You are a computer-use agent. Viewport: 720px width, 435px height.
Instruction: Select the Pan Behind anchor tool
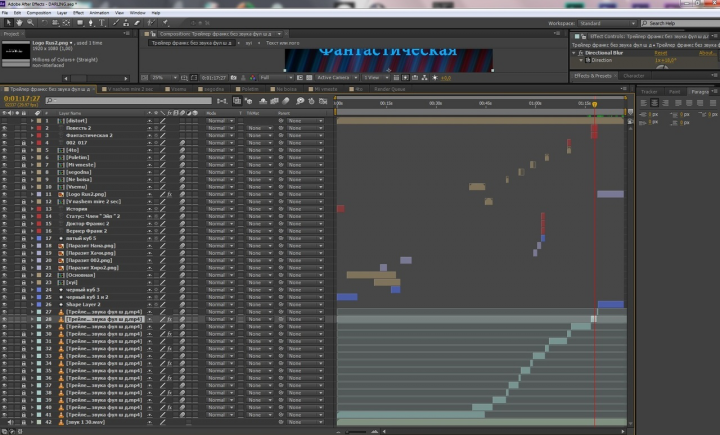(x=66, y=23)
